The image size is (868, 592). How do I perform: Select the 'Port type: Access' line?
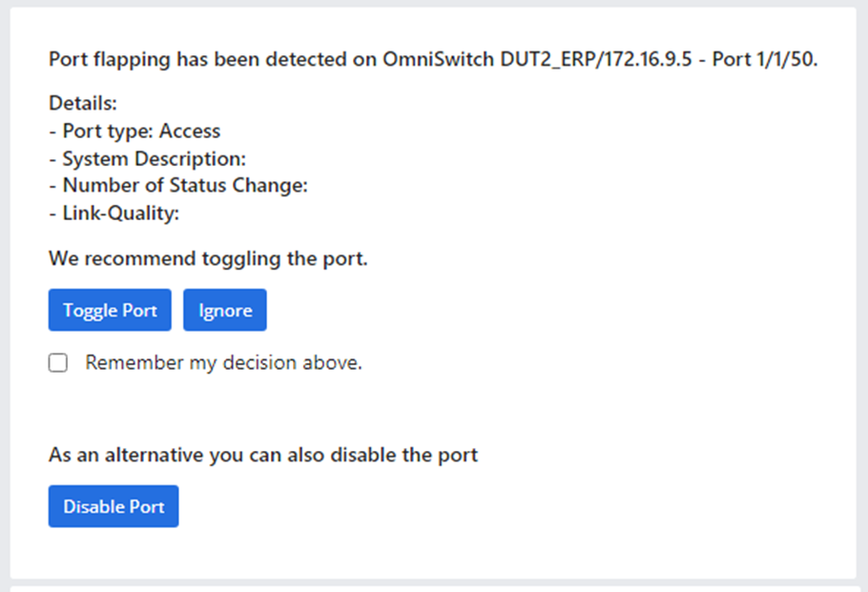click(x=134, y=131)
